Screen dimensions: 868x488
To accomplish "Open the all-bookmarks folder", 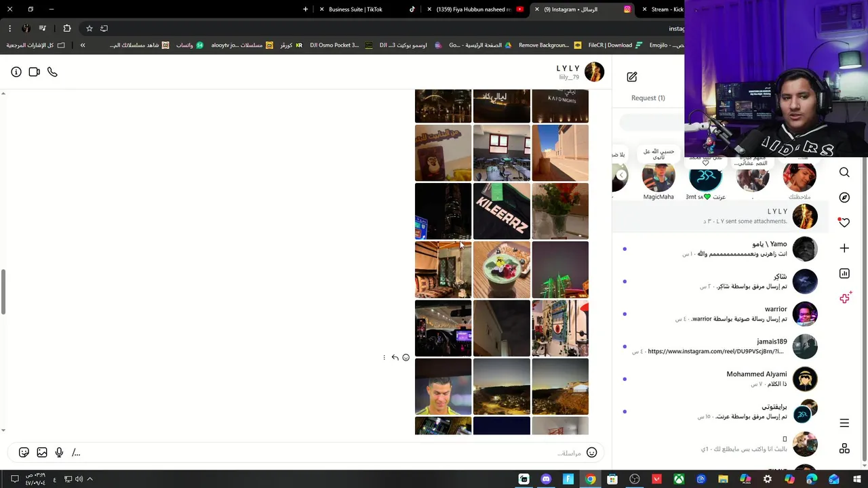I will [x=35, y=45].
